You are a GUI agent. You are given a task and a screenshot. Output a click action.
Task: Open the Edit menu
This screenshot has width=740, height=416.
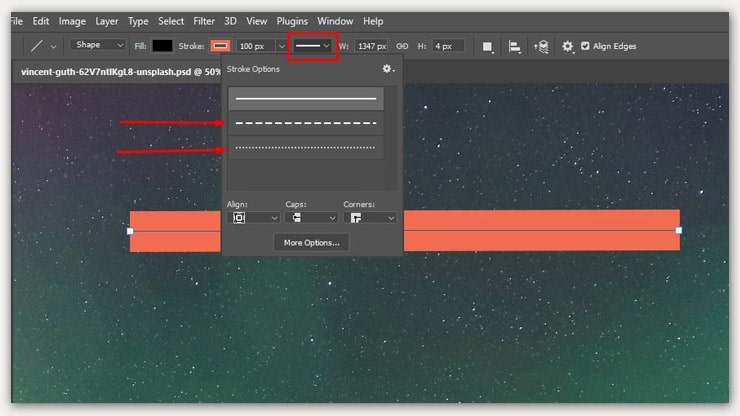41,21
